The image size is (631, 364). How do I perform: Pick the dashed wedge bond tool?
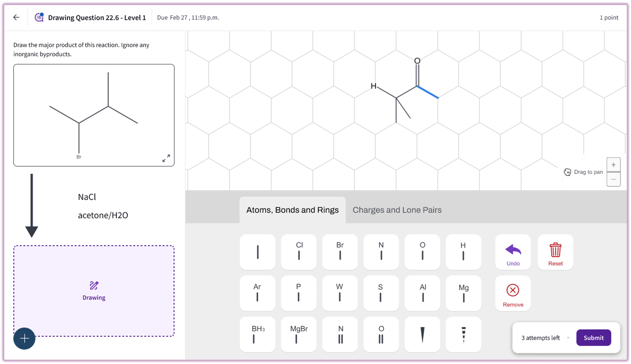point(463,335)
